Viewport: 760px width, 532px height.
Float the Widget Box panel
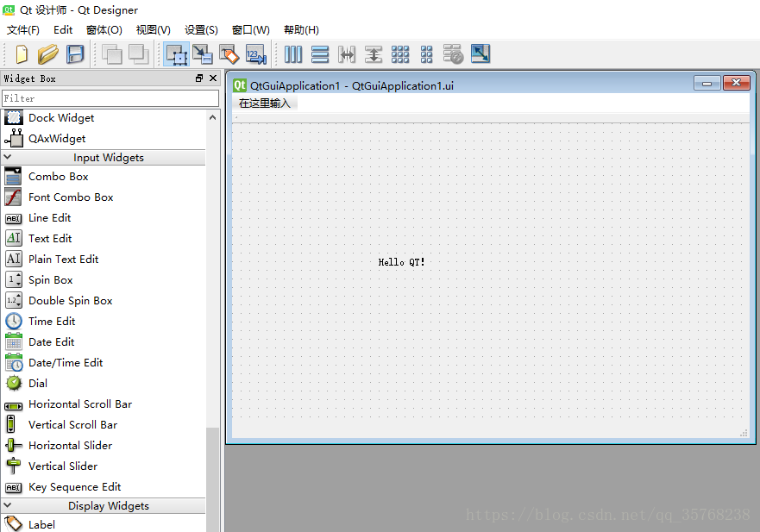pos(199,78)
